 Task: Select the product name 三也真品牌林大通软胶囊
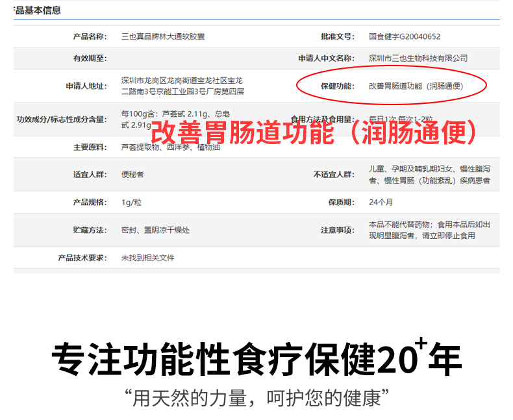(164, 36)
